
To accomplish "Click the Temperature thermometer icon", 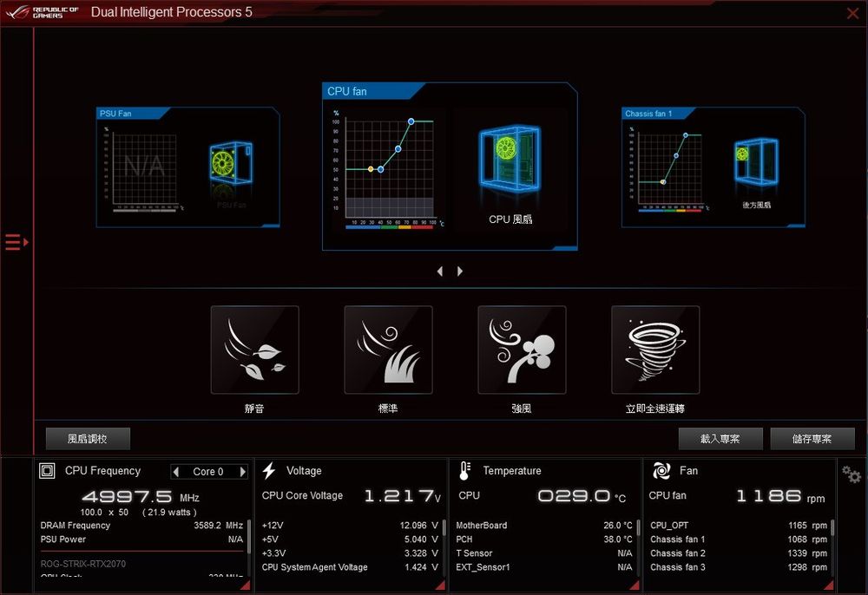I will click(464, 470).
